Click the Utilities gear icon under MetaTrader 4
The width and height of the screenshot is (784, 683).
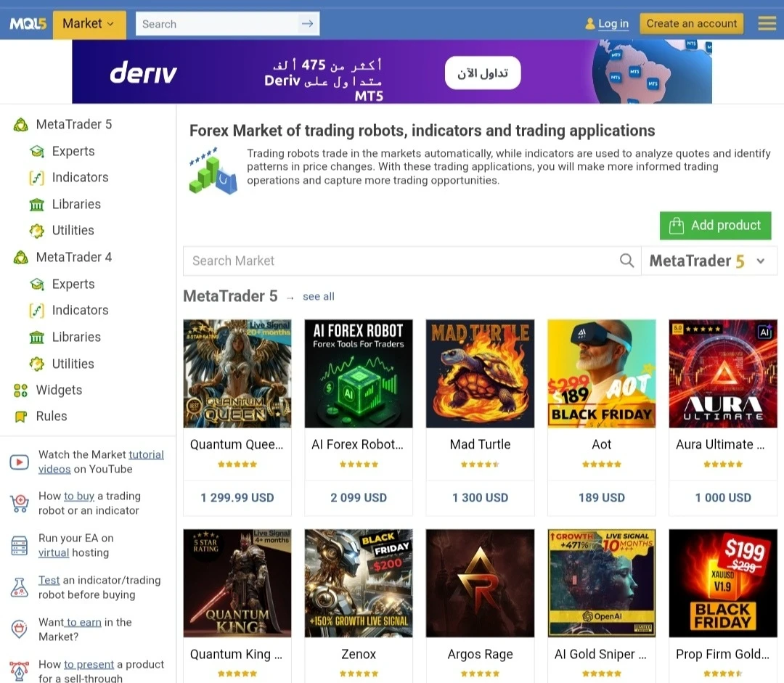tap(36, 364)
